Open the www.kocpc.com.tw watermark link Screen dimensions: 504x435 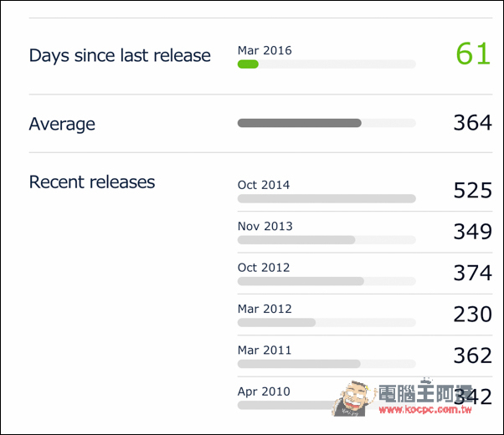[425, 410]
